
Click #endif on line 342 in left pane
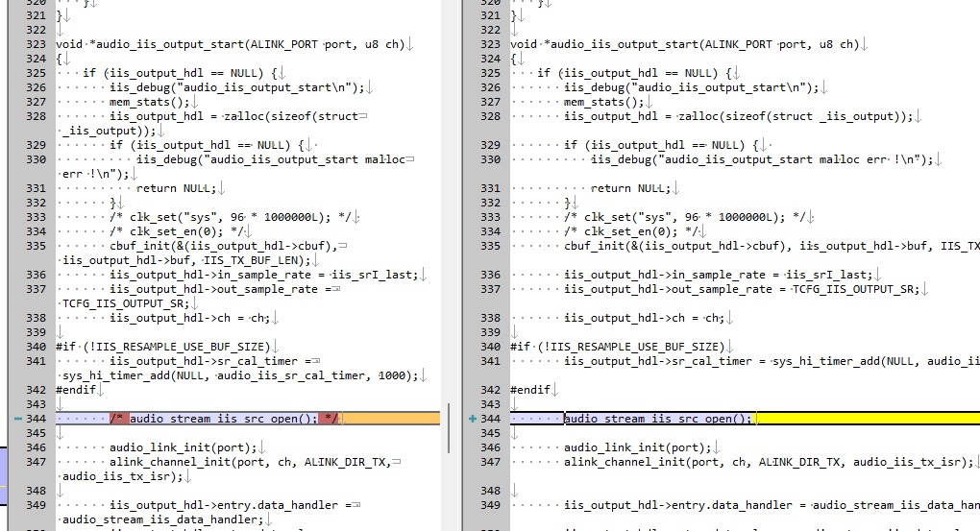coord(76,389)
